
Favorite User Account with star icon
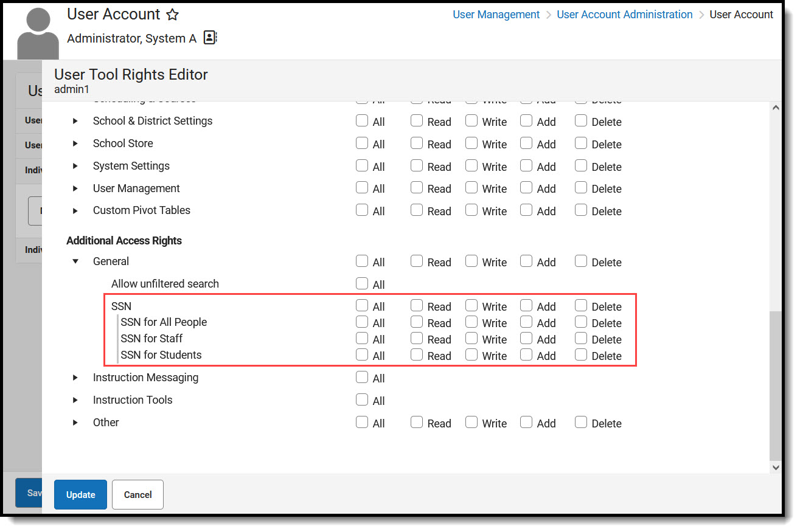[173, 15]
